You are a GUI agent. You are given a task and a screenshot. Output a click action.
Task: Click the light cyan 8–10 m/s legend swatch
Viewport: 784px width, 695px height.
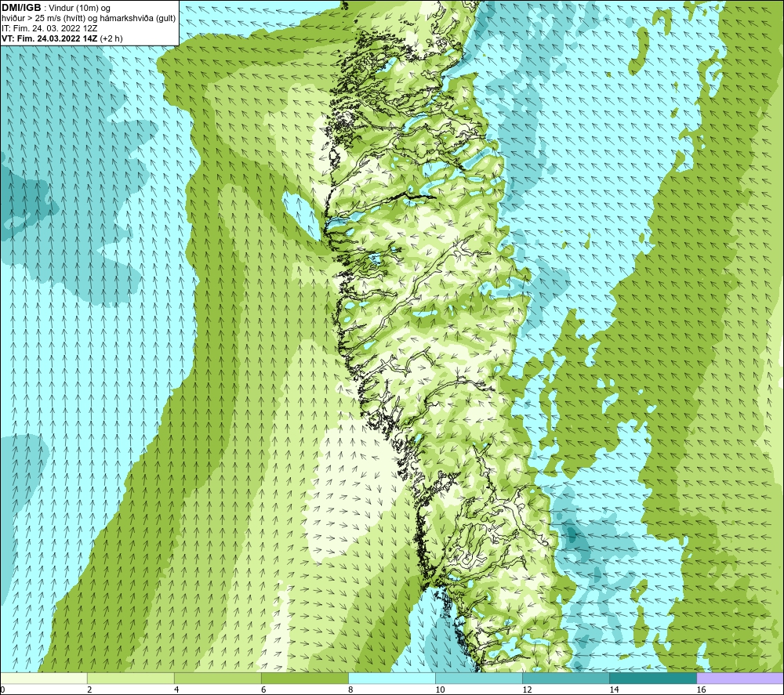pos(391,679)
